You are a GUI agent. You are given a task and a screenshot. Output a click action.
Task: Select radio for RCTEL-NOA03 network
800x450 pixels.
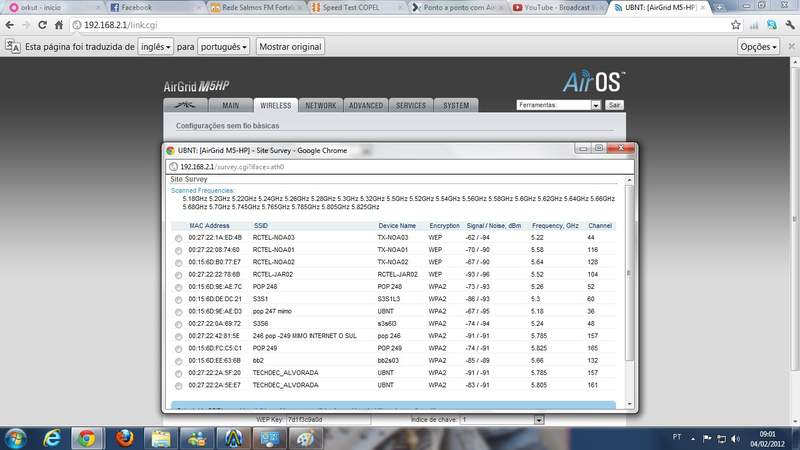(178, 238)
